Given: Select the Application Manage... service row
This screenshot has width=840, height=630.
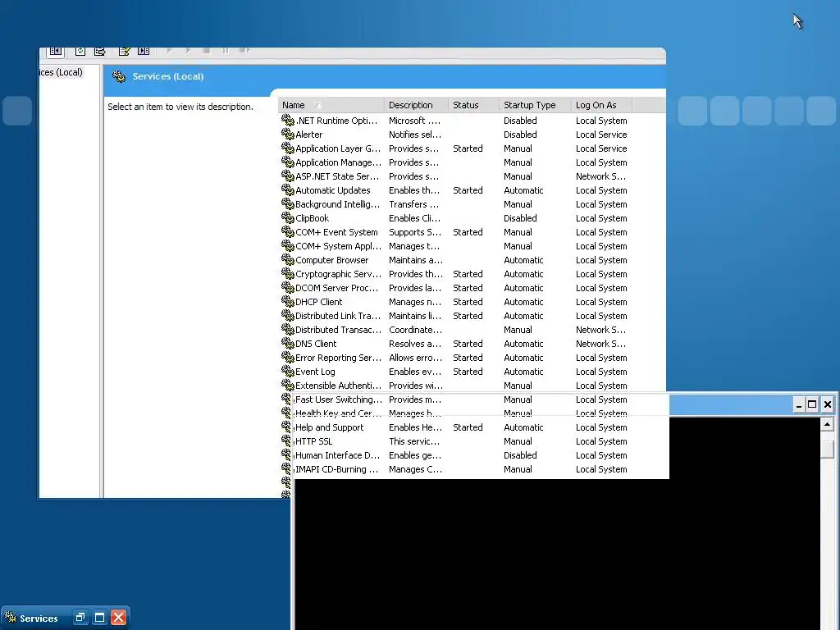Looking at the screenshot, I should (x=454, y=162).
